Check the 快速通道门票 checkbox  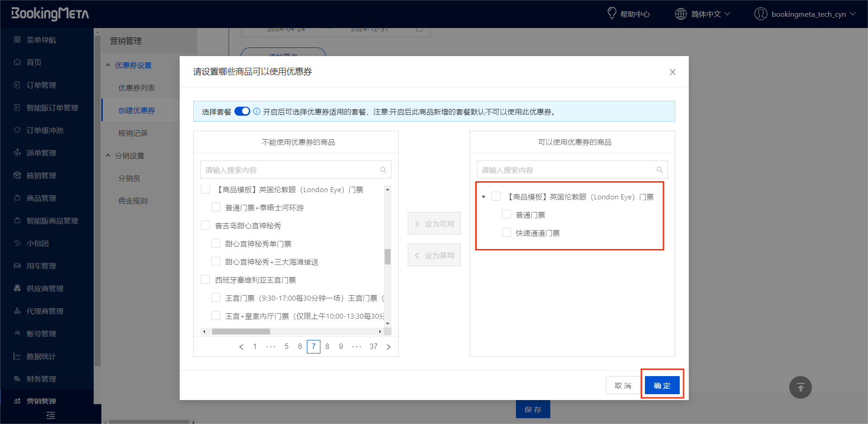pyautogui.click(x=506, y=233)
